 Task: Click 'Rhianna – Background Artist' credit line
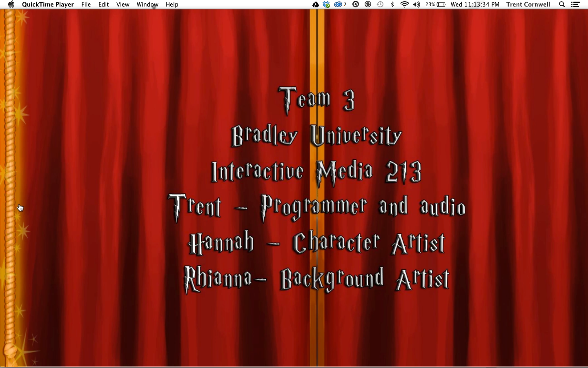click(x=317, y=279)
